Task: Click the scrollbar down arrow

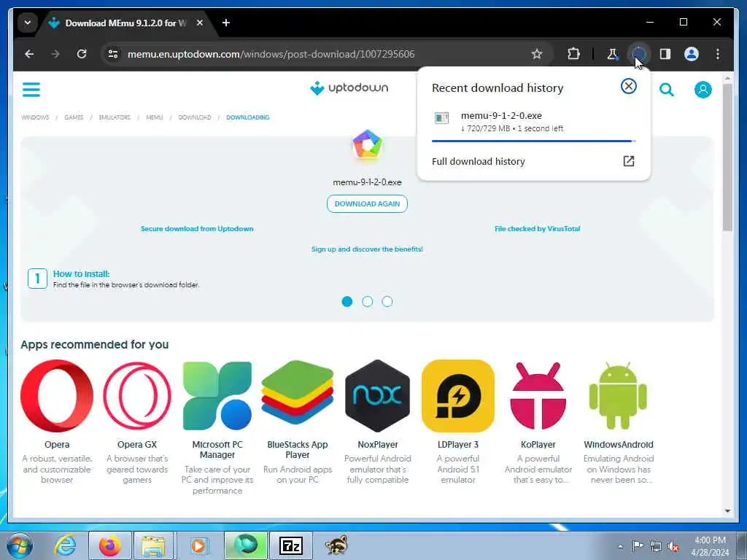Action: (727, 511)
